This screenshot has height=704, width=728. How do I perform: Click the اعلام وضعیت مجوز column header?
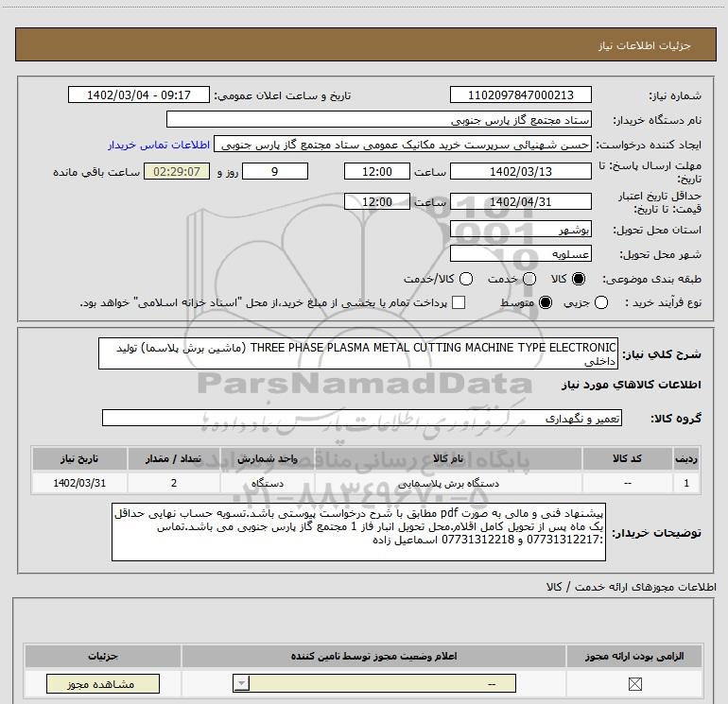point(373,656)
